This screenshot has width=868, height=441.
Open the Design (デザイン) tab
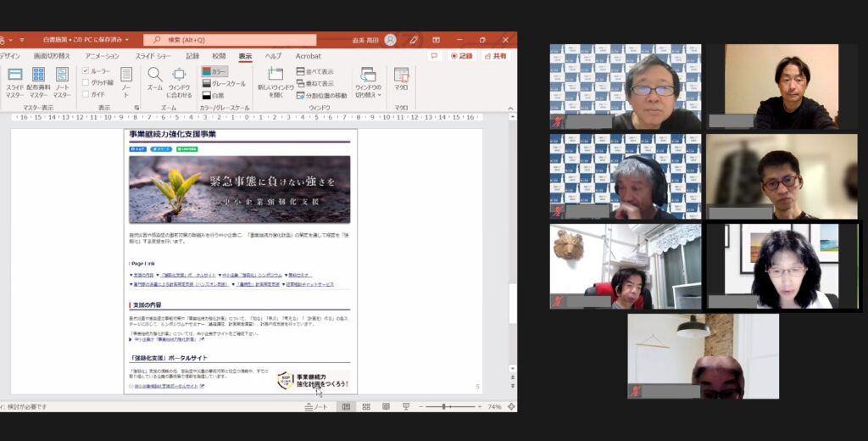point(10,56)
